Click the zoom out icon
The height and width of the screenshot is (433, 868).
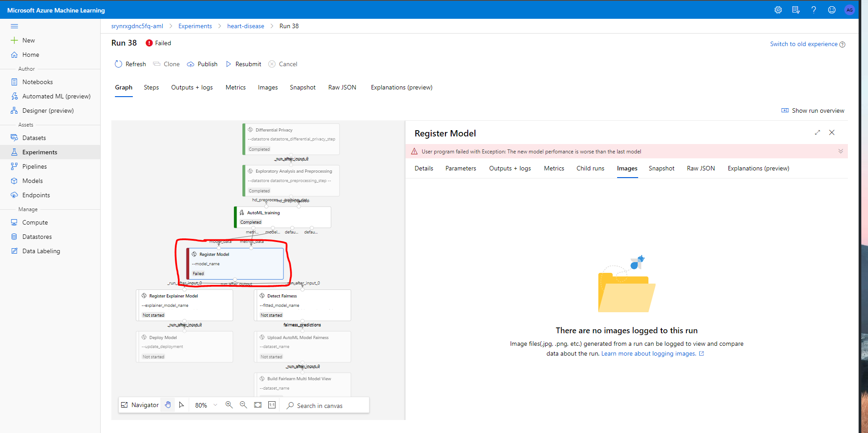pos(243,405)
